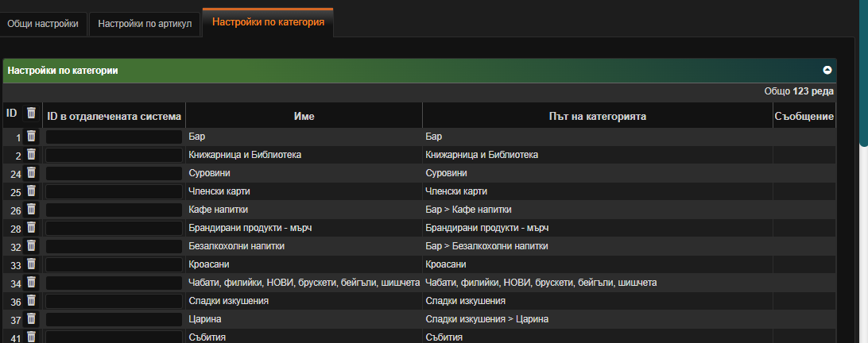
Task: Remove the Членски карти category row
Action: (31, 191)
